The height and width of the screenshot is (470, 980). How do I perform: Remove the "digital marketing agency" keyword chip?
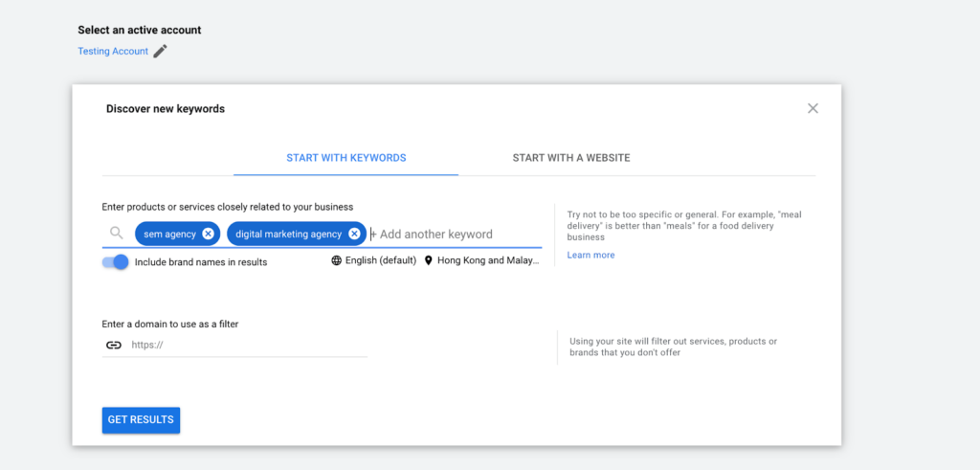(x=354, y=234)
